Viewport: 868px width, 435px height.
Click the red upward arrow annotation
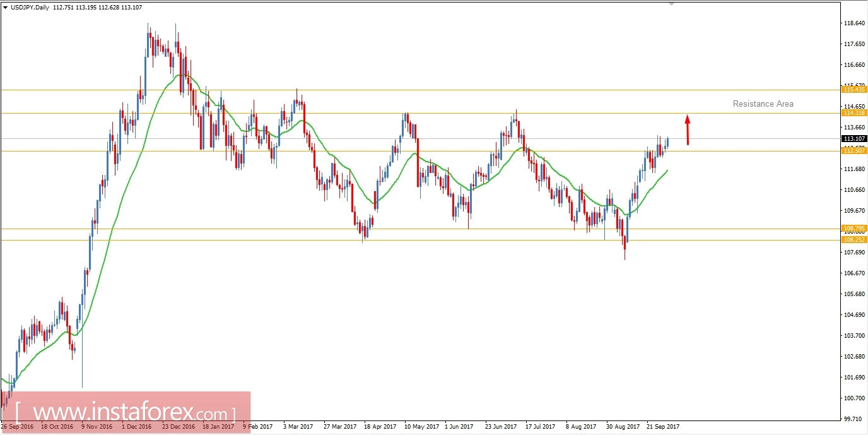(687, 128)
